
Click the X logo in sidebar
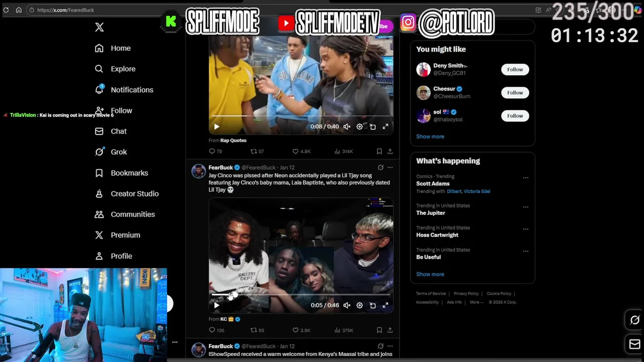(x=99, y=27)
